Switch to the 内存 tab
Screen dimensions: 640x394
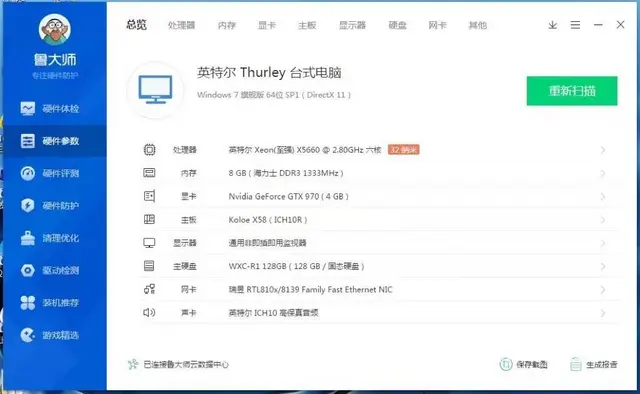[x=227, y=25]
